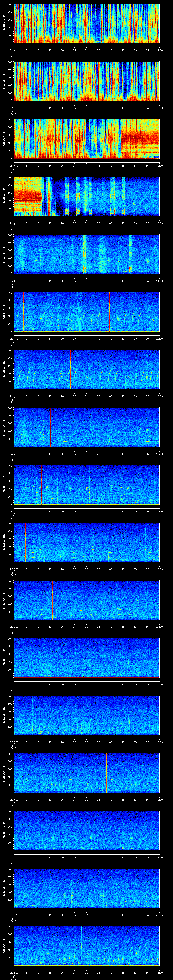Click the red vertical spike in the 9:23:00 spectrogram
173x980 pixels.
pyautogui.click(x=50, y=427)
